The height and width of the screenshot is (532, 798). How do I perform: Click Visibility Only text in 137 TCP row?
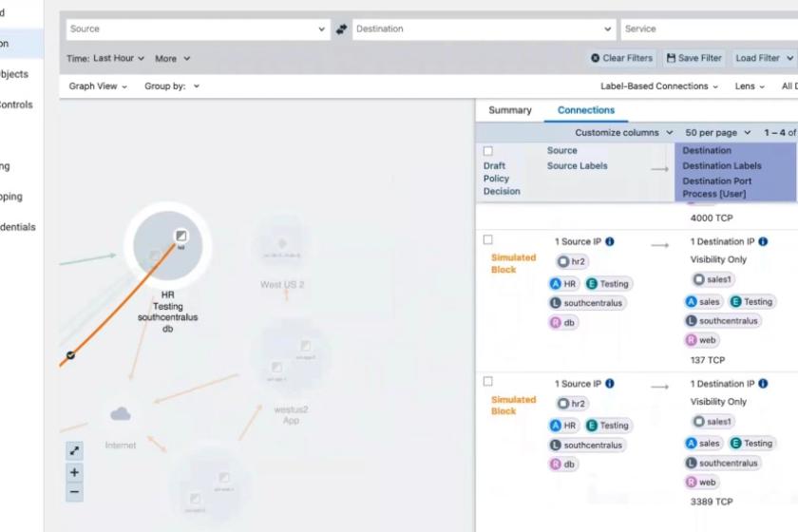tap(718, 259)
